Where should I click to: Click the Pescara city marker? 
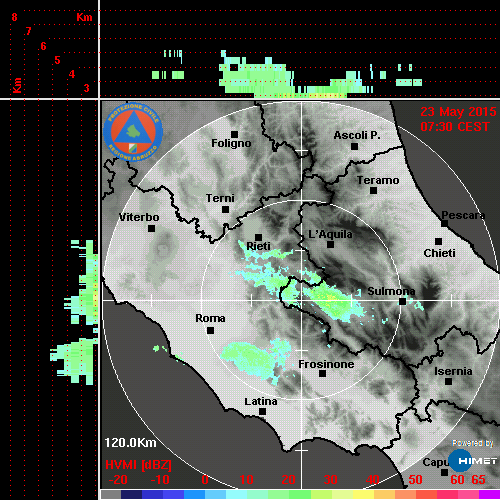[444, 224]
